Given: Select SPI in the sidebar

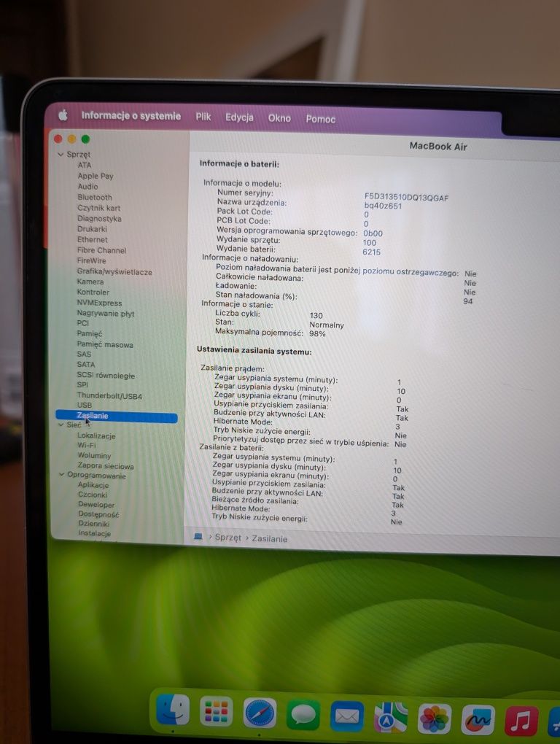Looking at the screenshot, I should pyautogui.click(x=82, y=385).
